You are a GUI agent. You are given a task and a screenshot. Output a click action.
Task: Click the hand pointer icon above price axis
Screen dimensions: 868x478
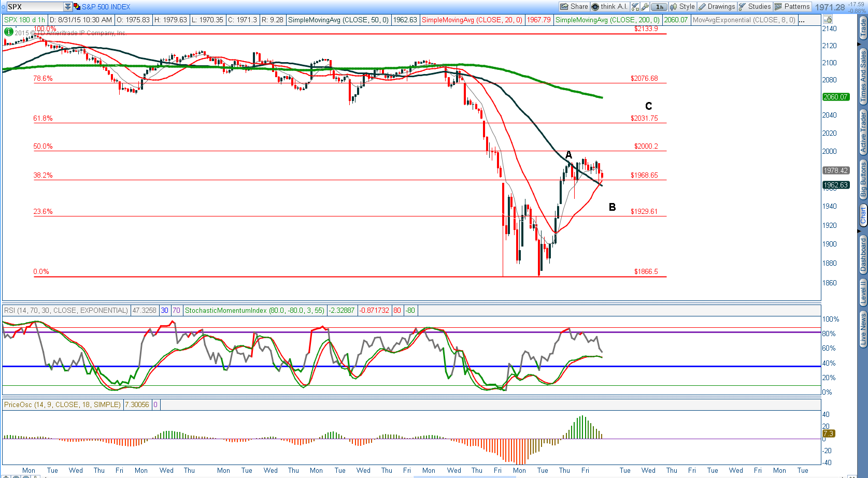pyautogui.click(x=828, y=20)
